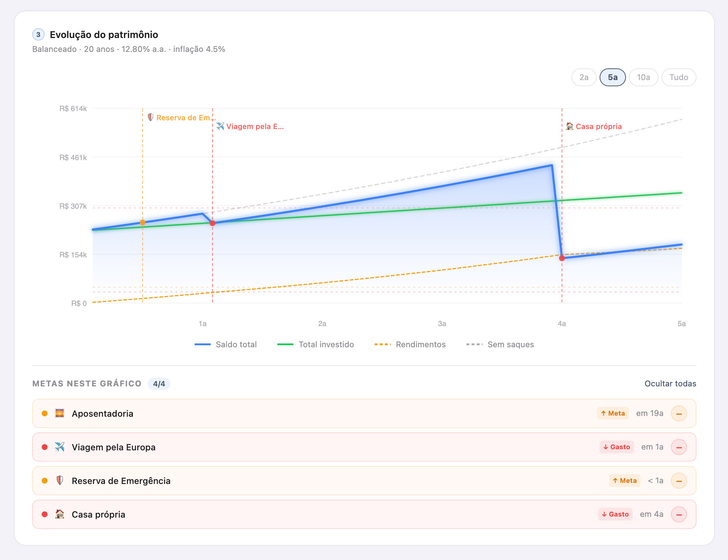Remove Casa própria from chart using minus
The width and height of the screenshot is (728, 560).
tap(679, 514)
